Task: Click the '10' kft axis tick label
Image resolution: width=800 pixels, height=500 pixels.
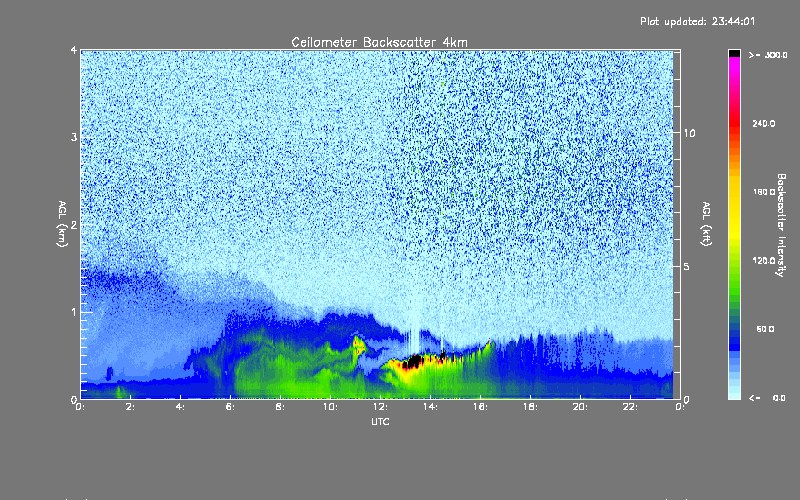Action: pos(689,133)
